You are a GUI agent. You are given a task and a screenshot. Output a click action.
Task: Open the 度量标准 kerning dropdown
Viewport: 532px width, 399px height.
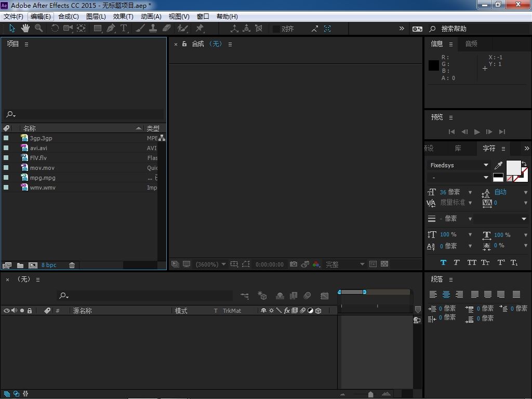point(470,203)
